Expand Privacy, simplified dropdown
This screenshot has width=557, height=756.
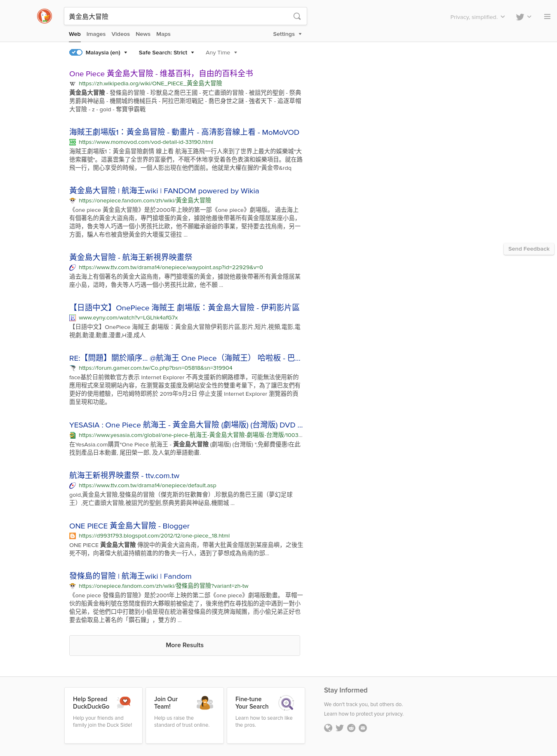pos(477,17)
